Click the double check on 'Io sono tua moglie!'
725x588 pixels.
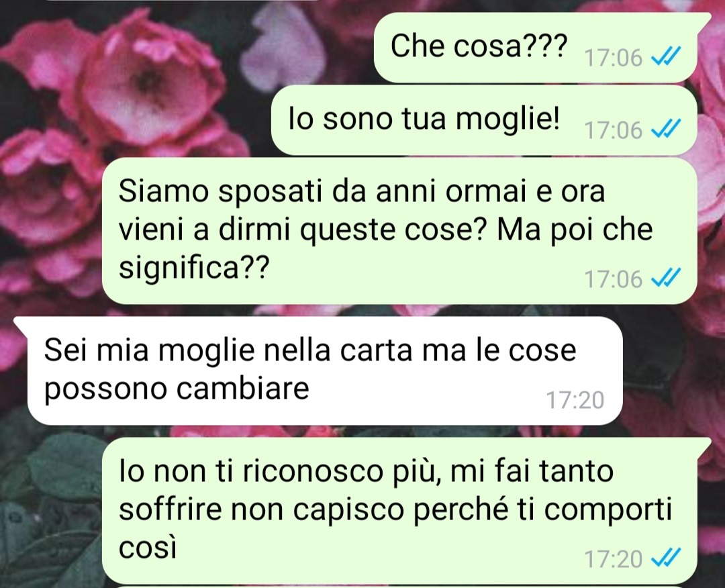click(665, 129)
